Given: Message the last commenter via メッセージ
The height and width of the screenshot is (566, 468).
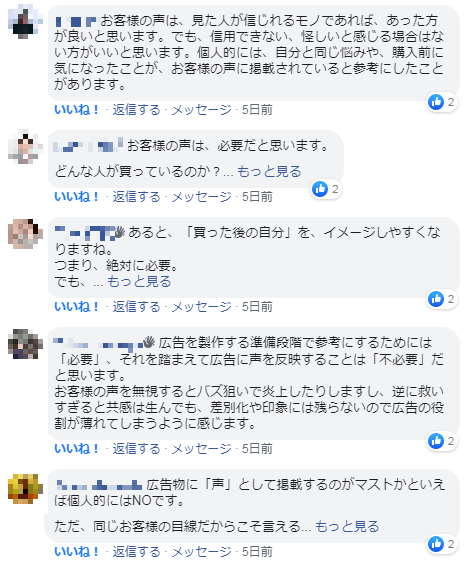Looking at the screenshot, I should (x=201, y=552).
